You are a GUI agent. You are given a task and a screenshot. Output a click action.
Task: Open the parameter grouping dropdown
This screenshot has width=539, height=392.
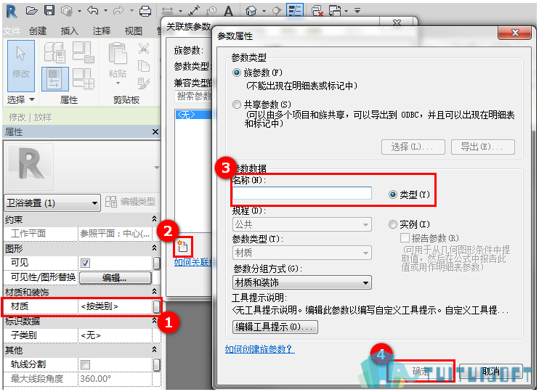click(x=301, y=282)
